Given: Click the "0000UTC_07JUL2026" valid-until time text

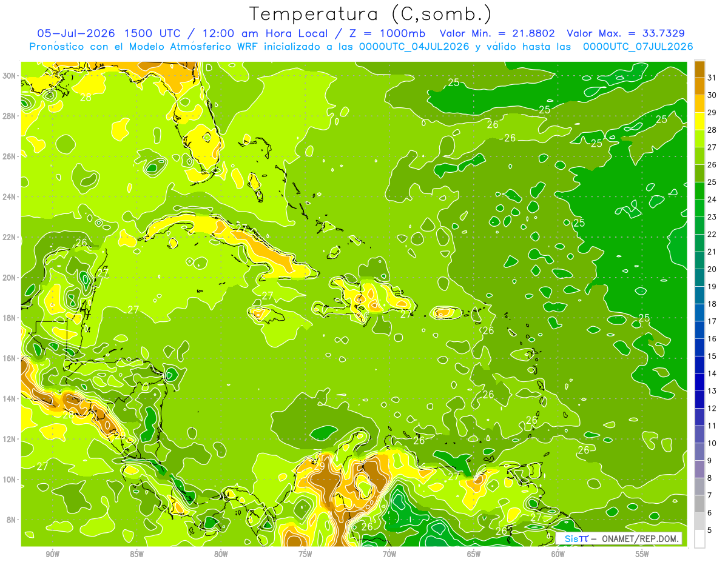Looking at the screenshot, I should (638, 47).
